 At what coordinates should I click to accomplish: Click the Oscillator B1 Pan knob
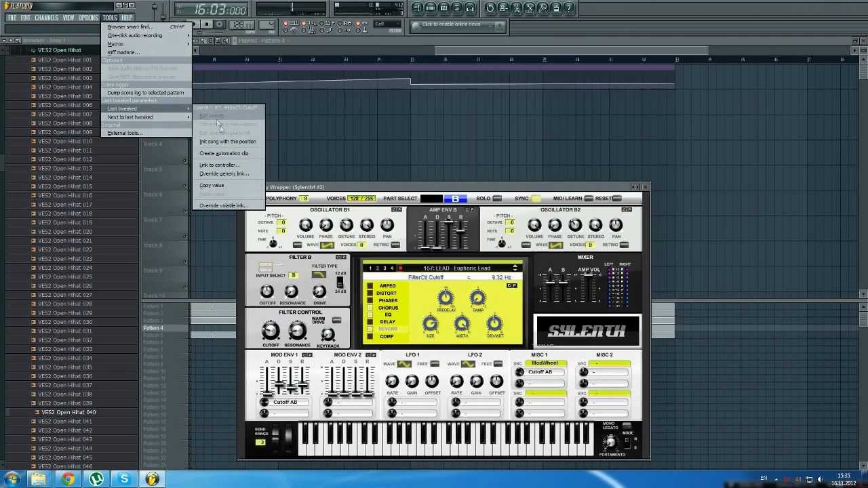coord(387,225)
